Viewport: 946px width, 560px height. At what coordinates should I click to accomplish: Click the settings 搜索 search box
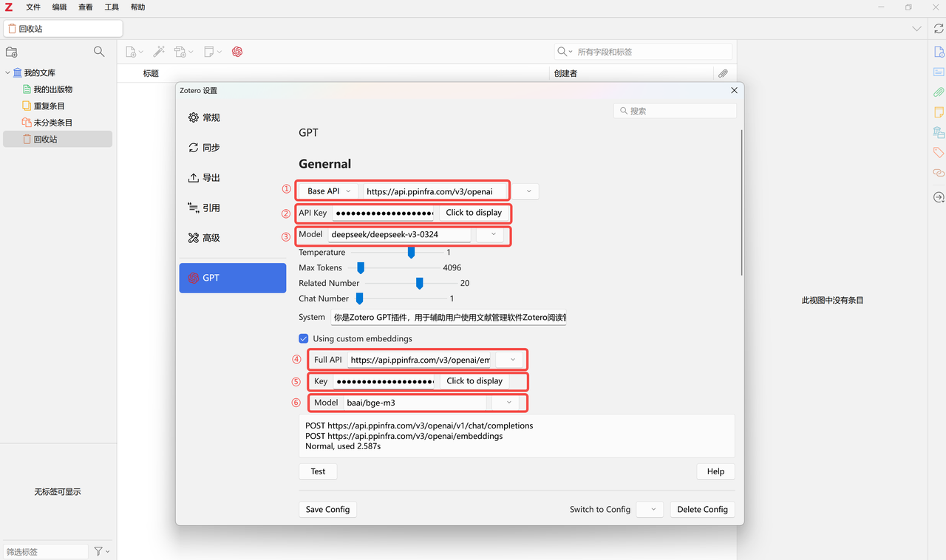click(675, 111)
